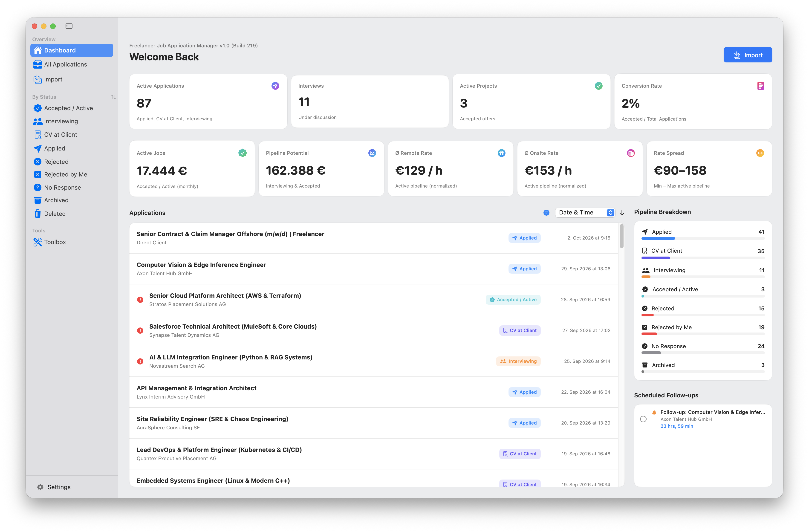Viewport: 809px width, 532px height.
Task: Click the applications list scrollbar
Action: pos(622,236)
